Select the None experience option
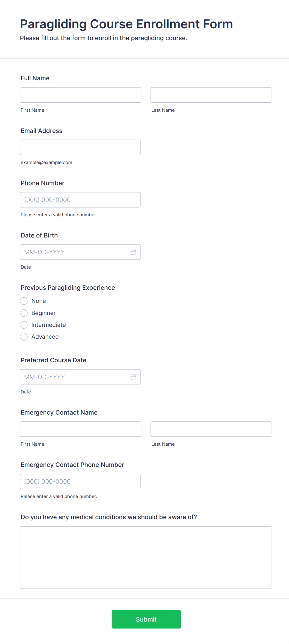The image size is (289, 644). pos(24,301)
